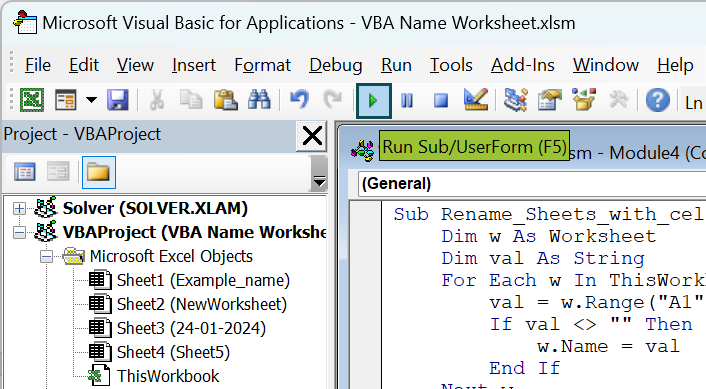The width and height of the screenshot is (706, 389).
Task: Open Find with the binoculars icon
Action: point(259,100)
